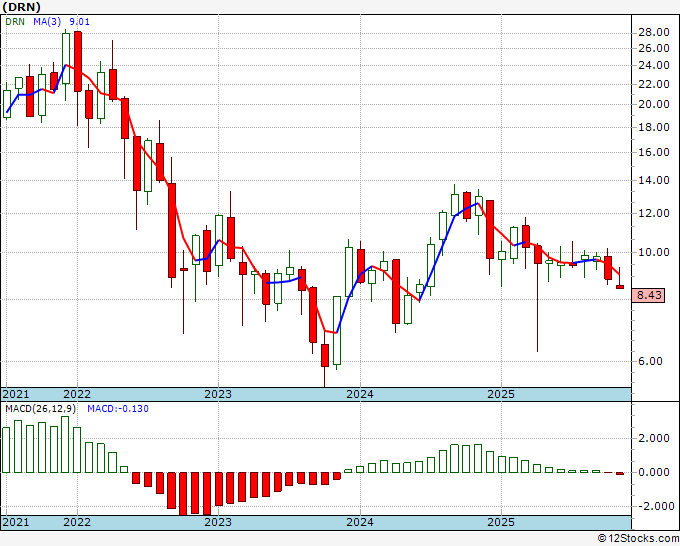Viewport: 680px width, 546px height.
Task: Click 2022 on the MACD panel time axis
Action: tap(77, 522)
